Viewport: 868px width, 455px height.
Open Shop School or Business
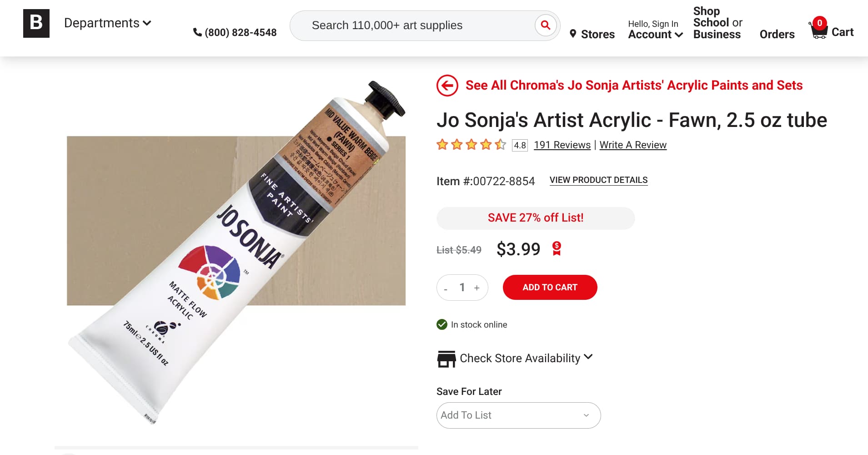click(717, 23)
